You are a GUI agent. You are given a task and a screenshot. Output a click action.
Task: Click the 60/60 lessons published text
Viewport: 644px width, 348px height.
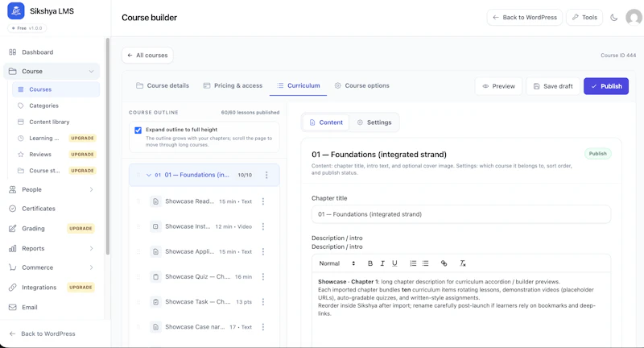(x=250, y=112)
